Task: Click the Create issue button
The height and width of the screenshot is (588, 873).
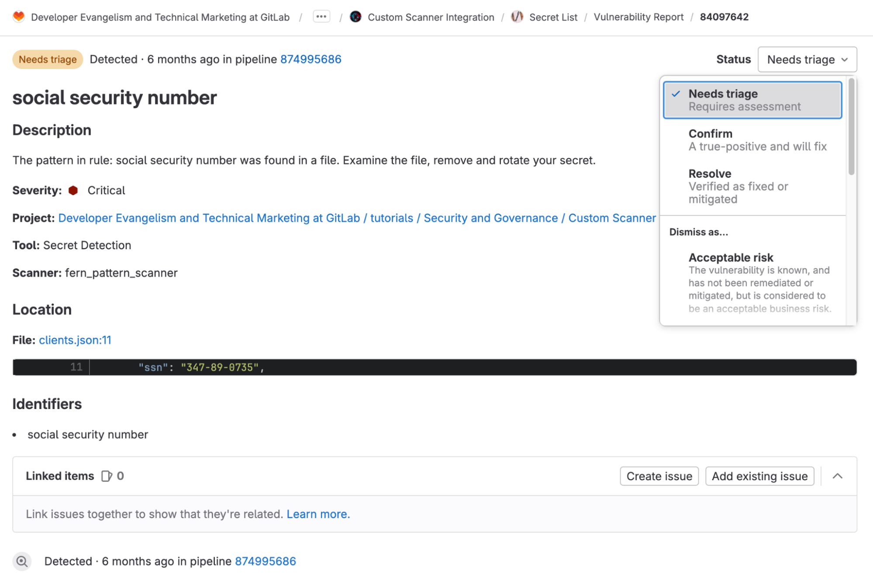Action: point(659,476)
